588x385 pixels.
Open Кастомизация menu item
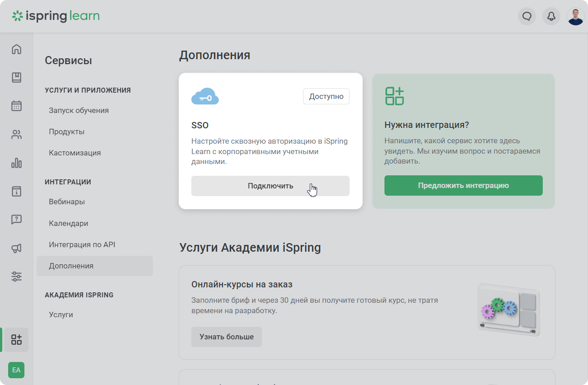point(75,153)
